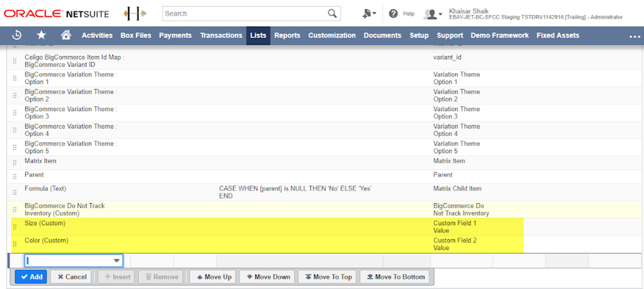Select the Matrix Item field cell

(x=41, y=161)
